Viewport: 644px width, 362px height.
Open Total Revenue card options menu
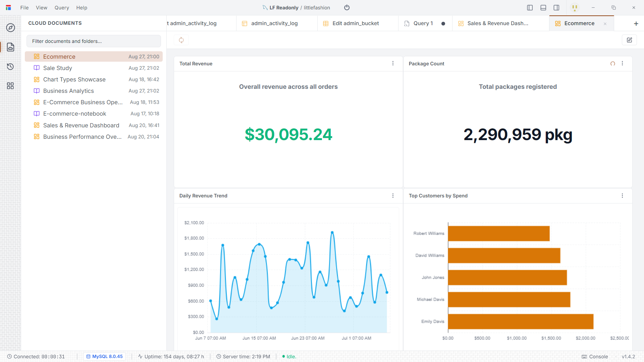(x=393, y=63)
